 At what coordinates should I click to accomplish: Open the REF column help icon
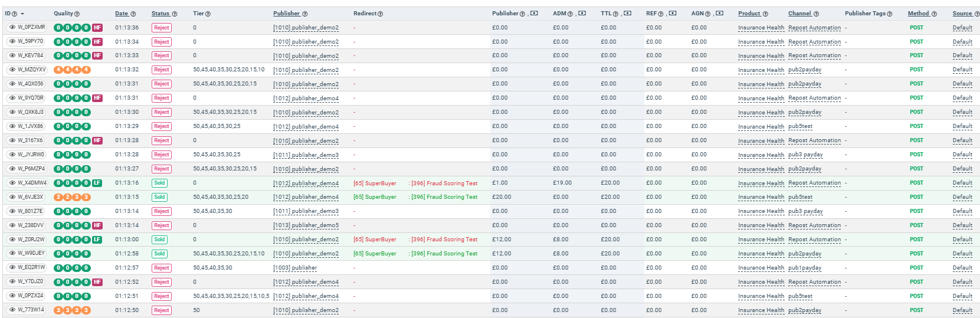[661, 14]
